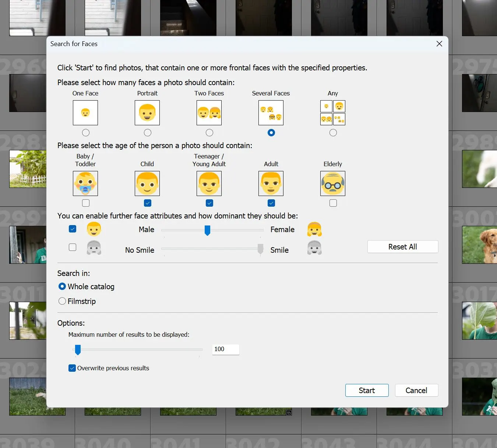Viewport: 497px width, 448px height.
Task: Select the Elderly face icon
Action: (x=332, y=183)
